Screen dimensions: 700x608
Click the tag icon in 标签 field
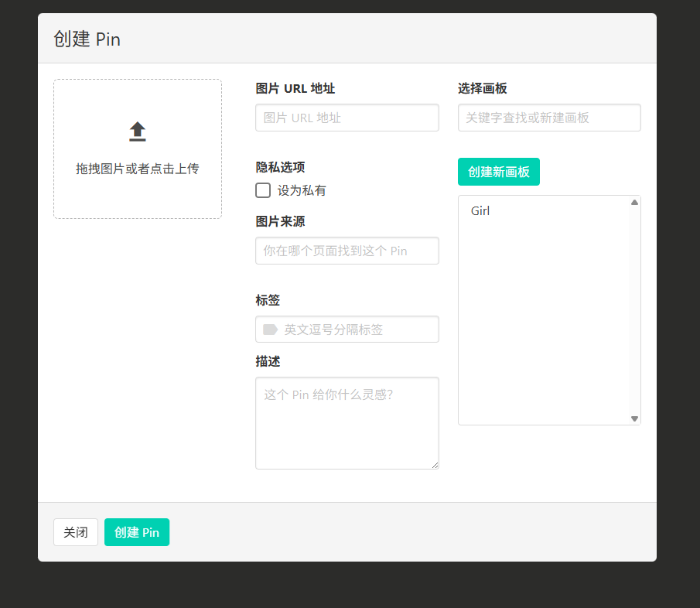tap(270, 330)
